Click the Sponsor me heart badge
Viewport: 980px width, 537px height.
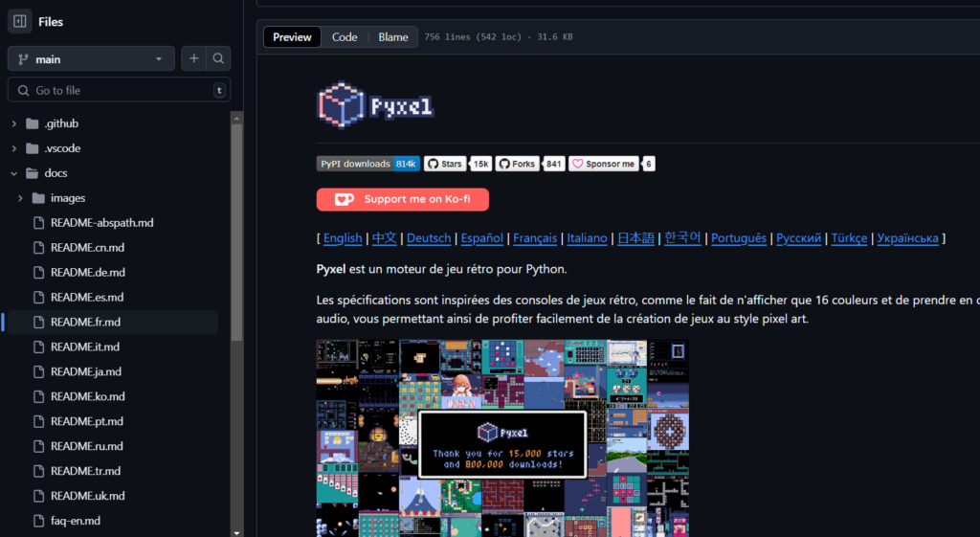pyautogui.click(x=604, y=164)
